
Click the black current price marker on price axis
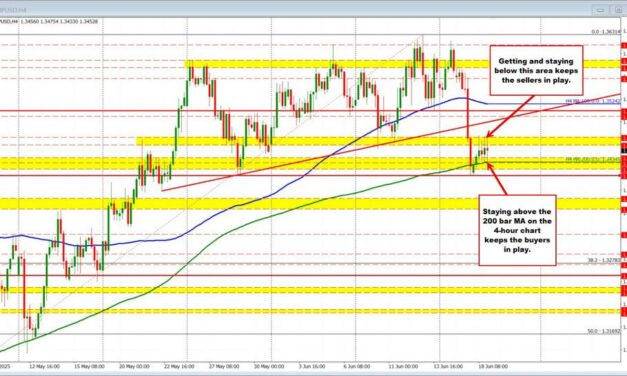pyautogui.click(x=624, y=150)
